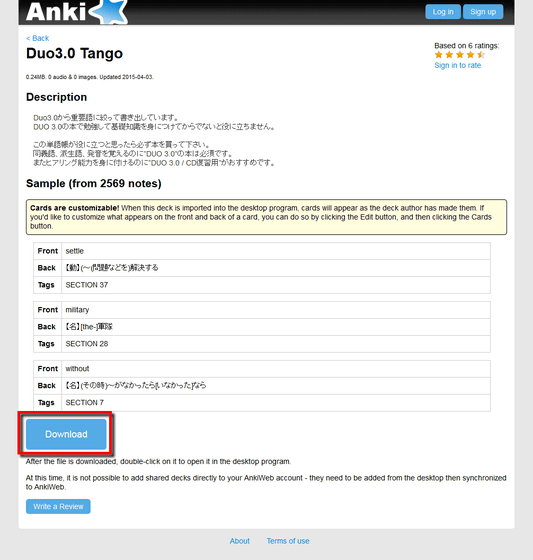Image resolution: width=533 pixels, height=560 pixels.
Task: Select the 'without' front sample cell
Action: (276, 369)
